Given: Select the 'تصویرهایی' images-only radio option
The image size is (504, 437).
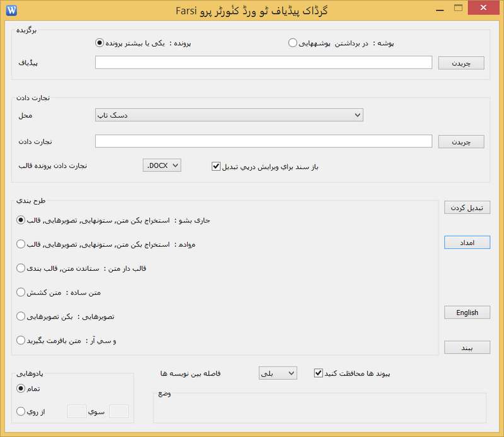Looking at the screenshot, I should pyautogui.click(x=21, y=316).
